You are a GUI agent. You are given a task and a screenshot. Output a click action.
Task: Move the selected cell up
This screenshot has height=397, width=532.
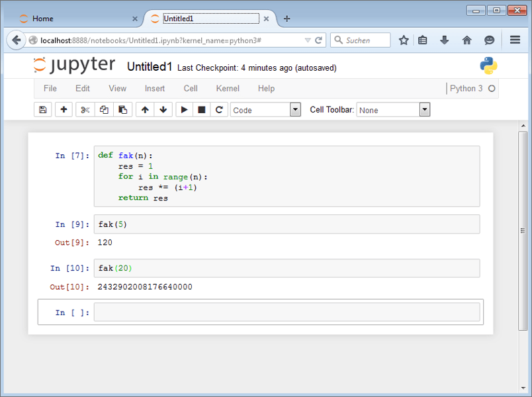(145, 110)
